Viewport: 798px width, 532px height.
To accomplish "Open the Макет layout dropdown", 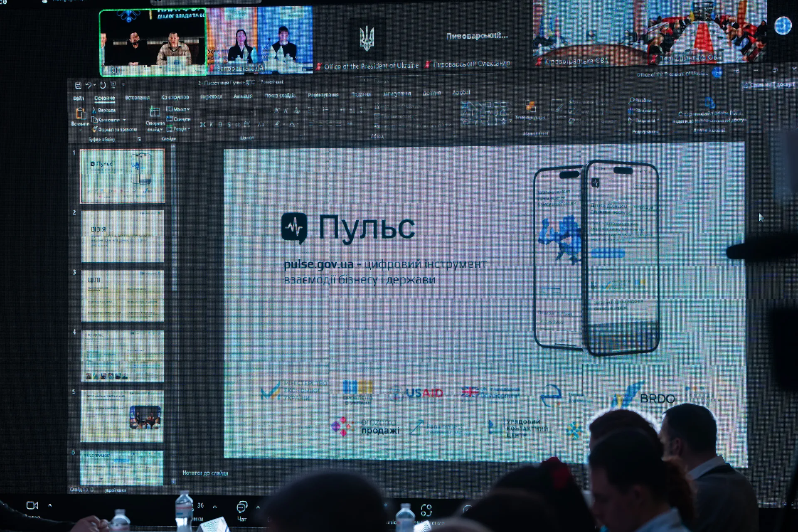I will pos(178,108).
